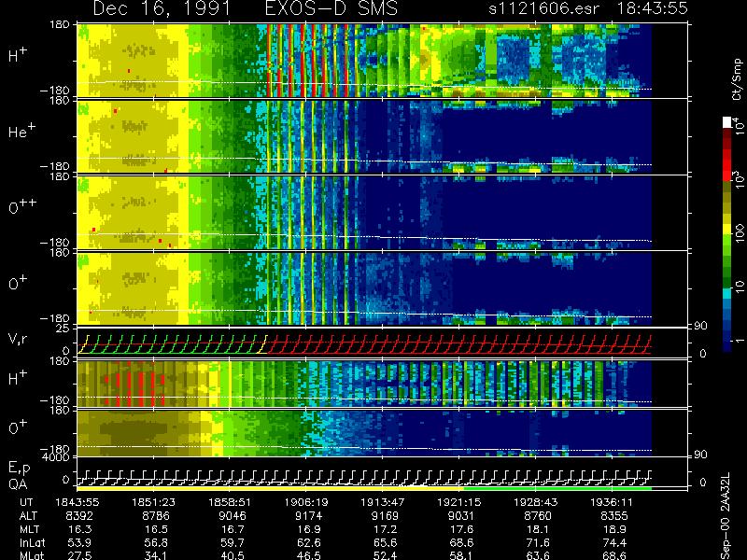The height and width of the screenshot is (560, 747).
Task: Click MLat value '52.4'
Action: pyautogui.click(x=385, y=555)
